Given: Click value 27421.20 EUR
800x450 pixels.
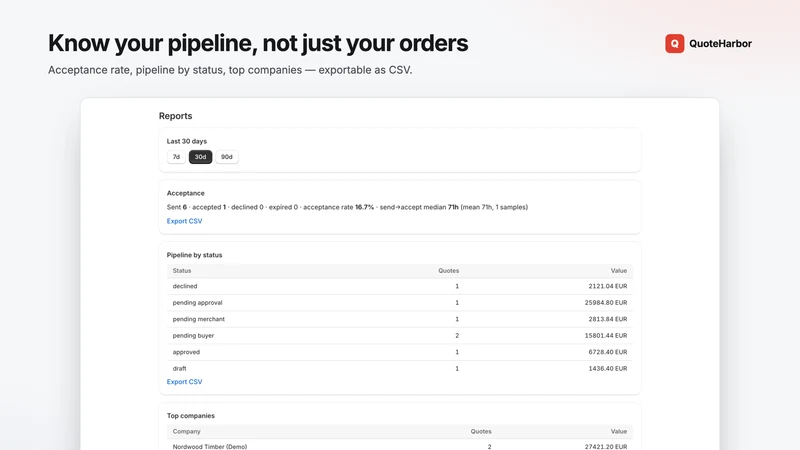Looking at the screenshot, I should point(606,446).
